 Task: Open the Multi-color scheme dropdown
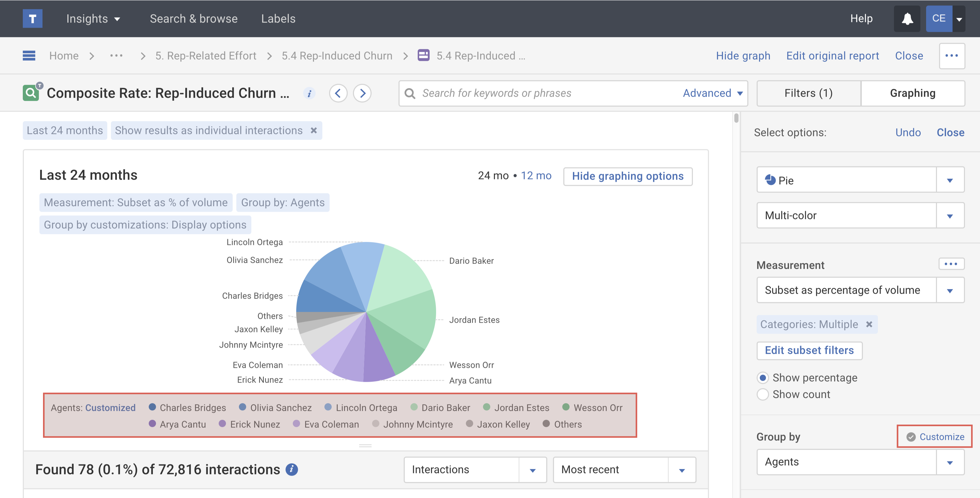click(950, 215)
